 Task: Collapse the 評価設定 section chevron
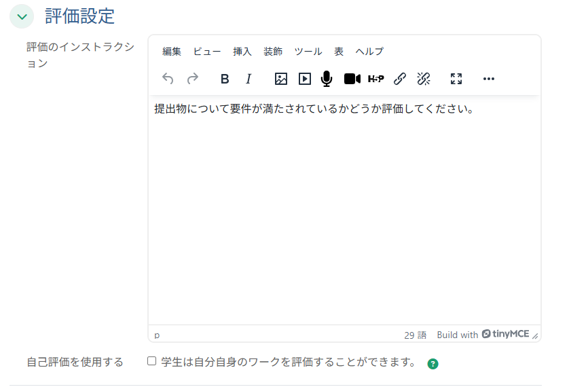[22, 16]
